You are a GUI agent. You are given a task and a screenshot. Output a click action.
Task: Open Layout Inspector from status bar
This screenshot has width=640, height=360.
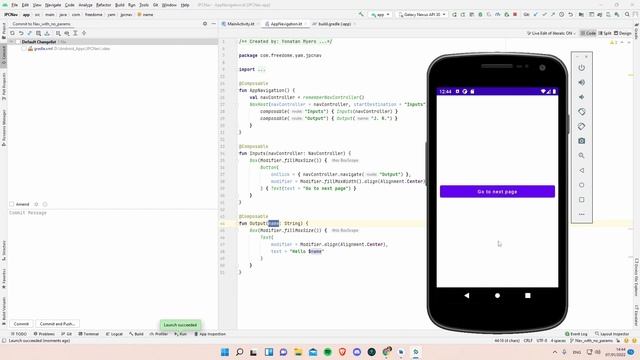point(613,334)
